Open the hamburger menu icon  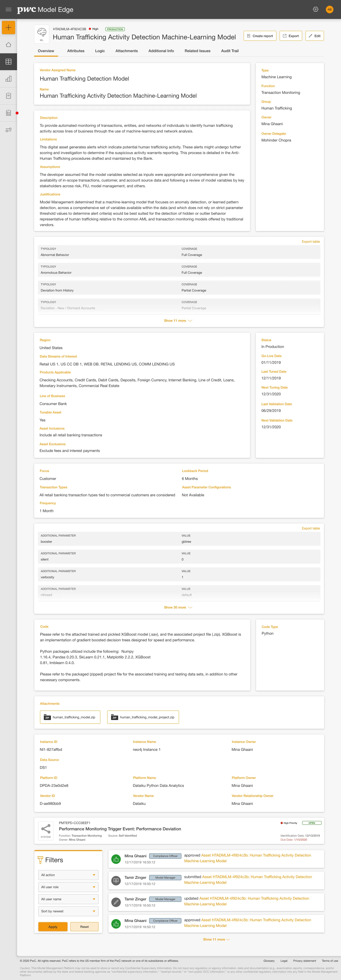(8, 9)
